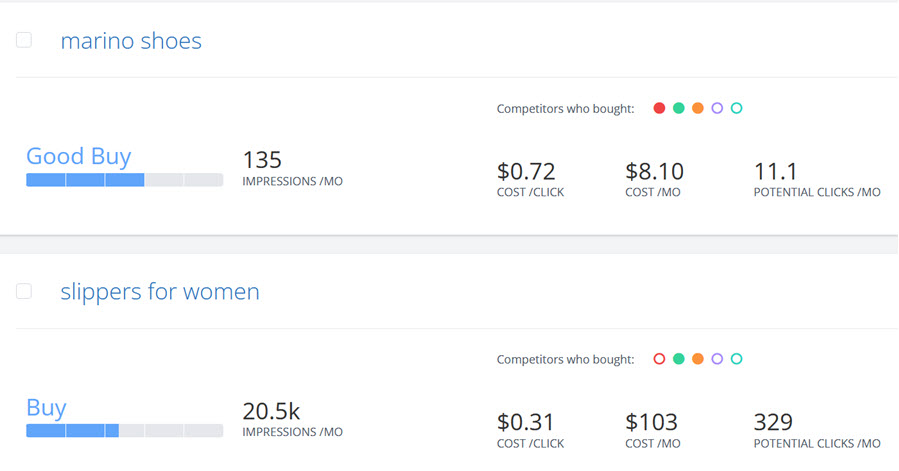Click teal outlined dot for marino shoes
Image resolution: width=899 pixels, height=471 pixels.
(x=737, y=108)
